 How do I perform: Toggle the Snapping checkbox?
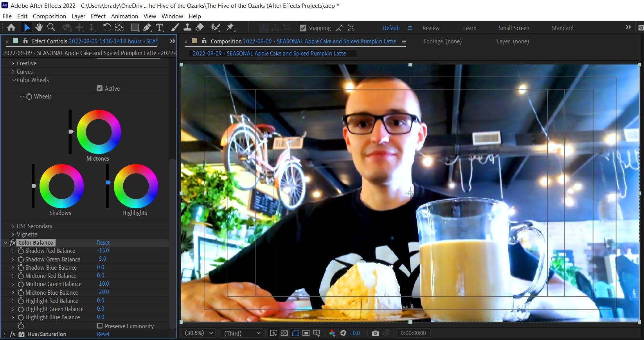pos(303,28)
